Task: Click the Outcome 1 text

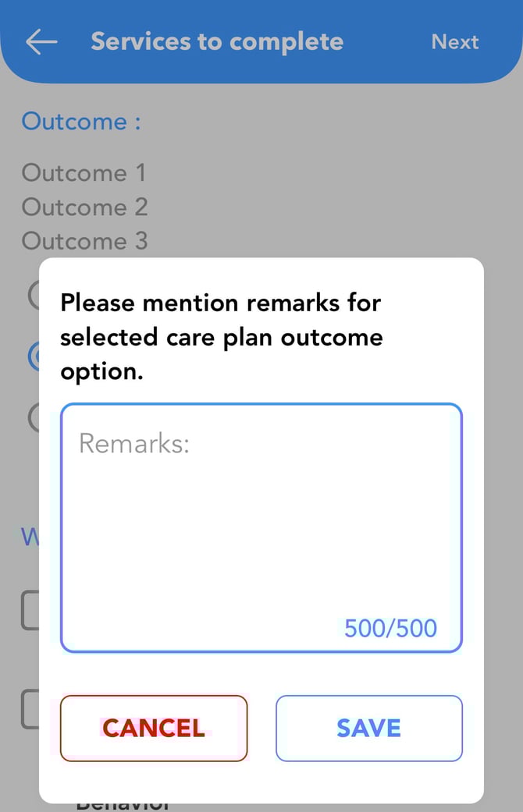Action: click(x=84, y=172)
